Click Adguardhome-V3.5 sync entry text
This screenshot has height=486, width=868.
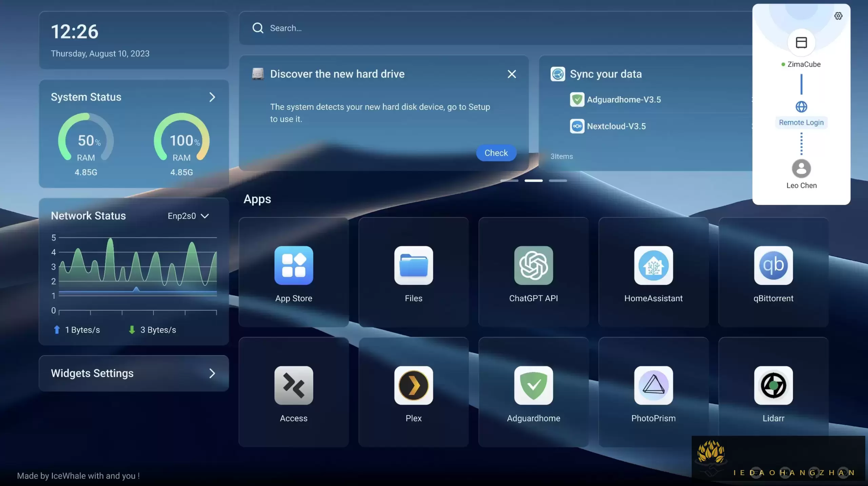click(x=624, y=100)
